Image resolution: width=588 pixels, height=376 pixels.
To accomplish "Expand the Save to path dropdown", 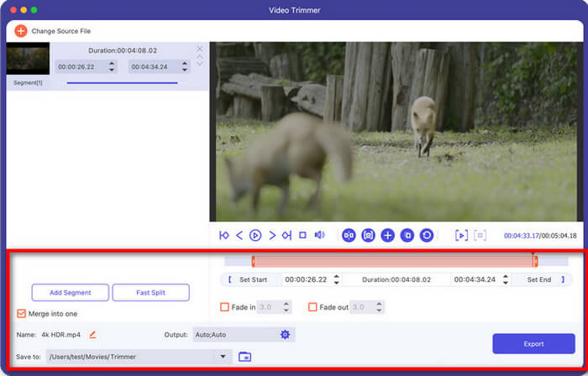I will [223, 357].
